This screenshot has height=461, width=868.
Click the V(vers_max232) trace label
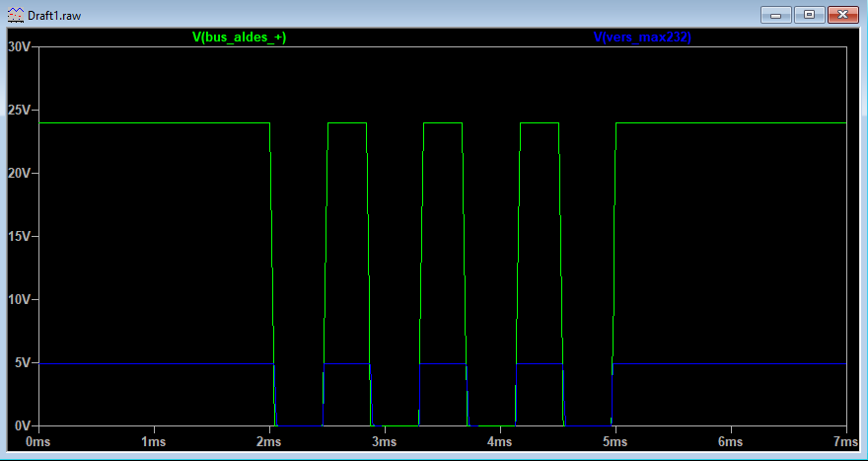[643, 38]
